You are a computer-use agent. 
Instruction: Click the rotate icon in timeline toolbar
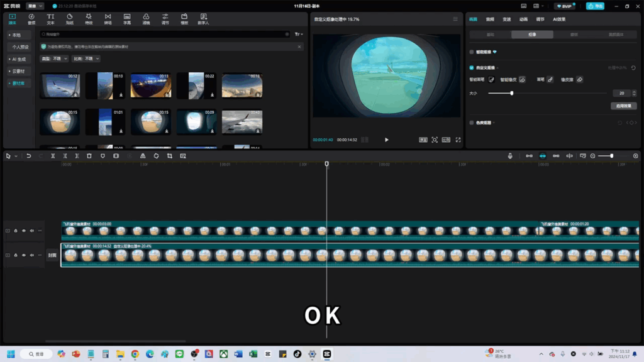point(156,156)
